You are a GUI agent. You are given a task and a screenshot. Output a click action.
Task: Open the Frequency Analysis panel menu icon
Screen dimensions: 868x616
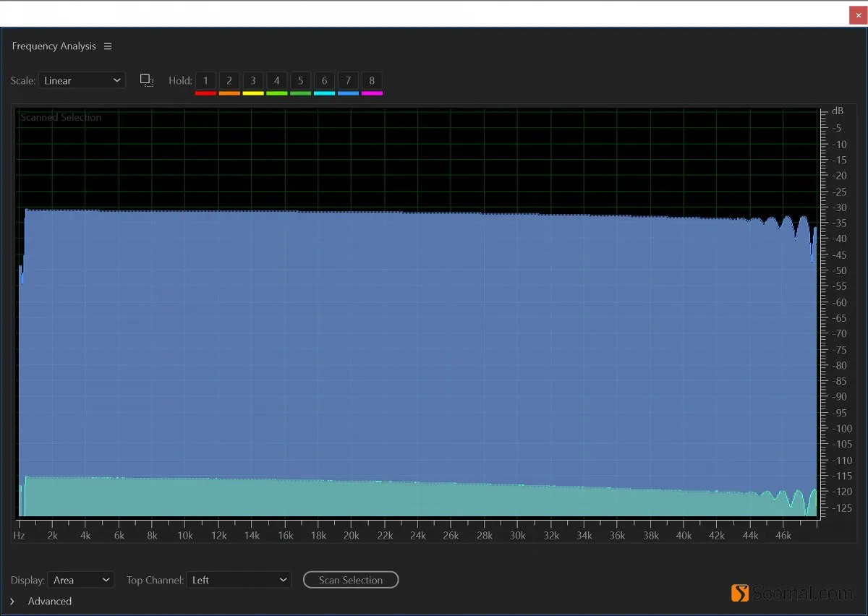coord(108,46)
